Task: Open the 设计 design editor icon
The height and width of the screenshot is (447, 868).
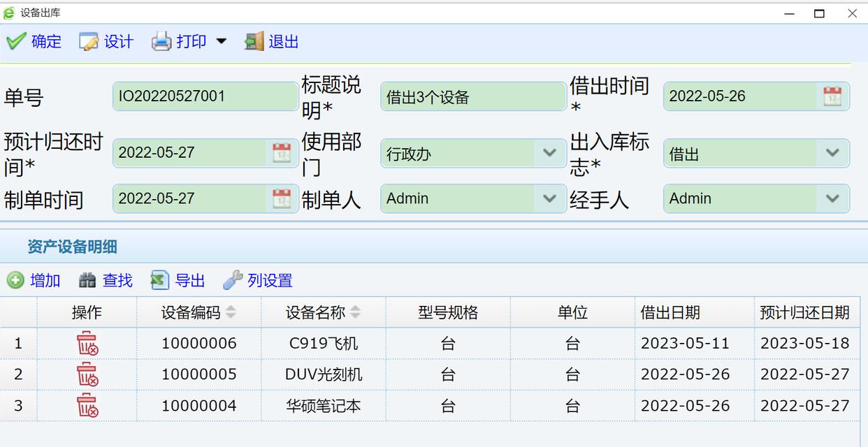Action: 89,42
